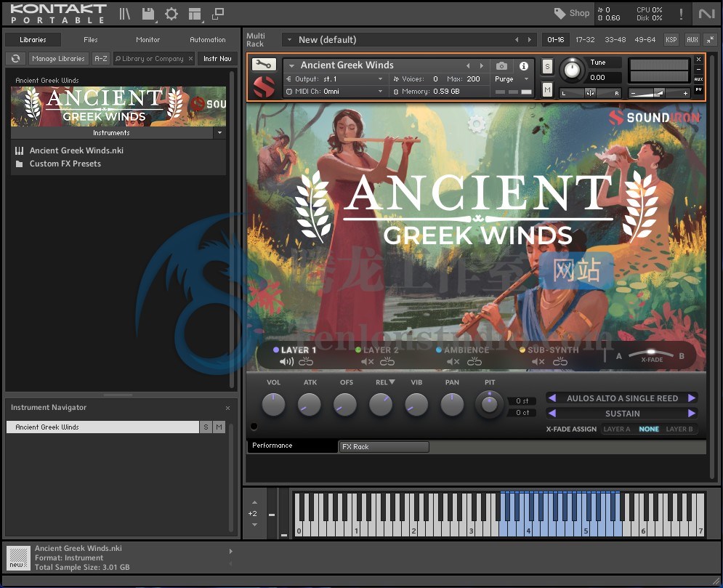Click the save disk icon
Screen dimensions: 723x588
(x=148, y=14)
